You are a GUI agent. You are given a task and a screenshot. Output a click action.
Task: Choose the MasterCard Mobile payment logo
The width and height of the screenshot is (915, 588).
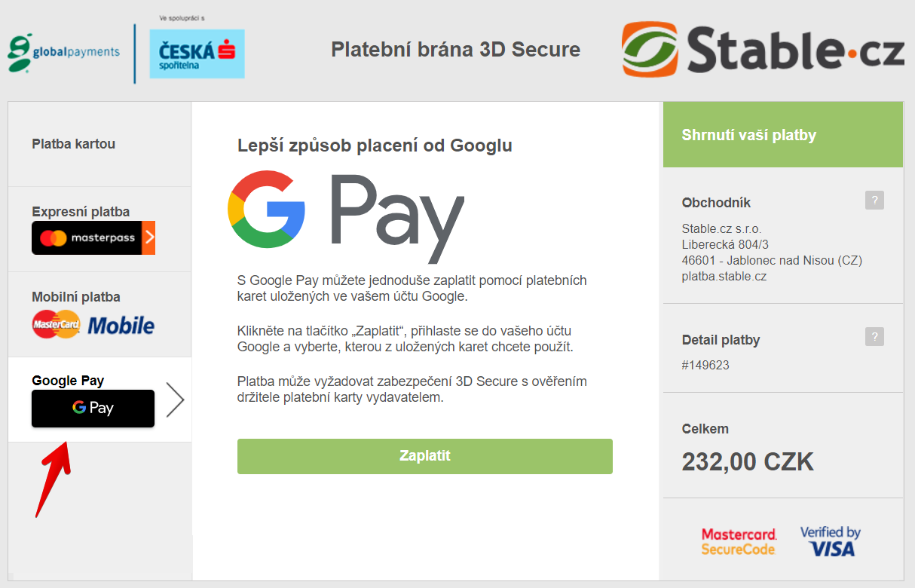pyautogui.click(x=93, y=325)
